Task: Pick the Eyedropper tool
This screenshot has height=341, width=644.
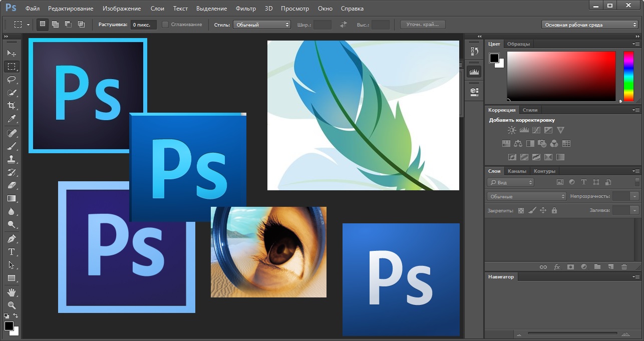Action: pyautogui.click(x=12, y=119)
